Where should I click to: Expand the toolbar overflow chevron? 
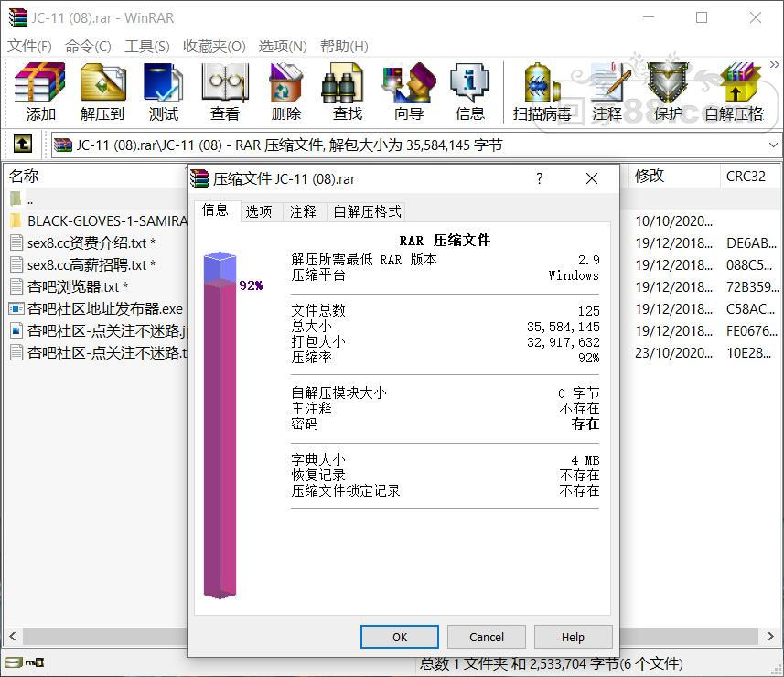[774, 65]
